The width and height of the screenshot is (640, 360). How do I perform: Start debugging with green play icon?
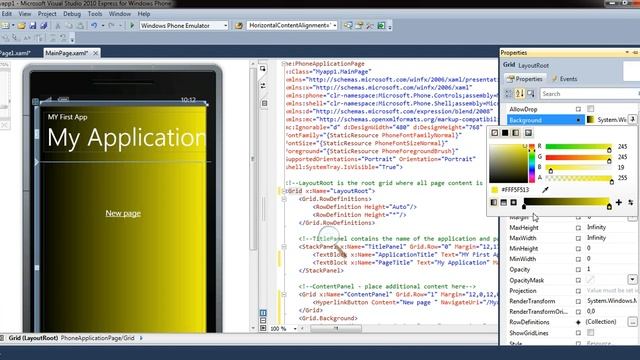click(132, 25)
